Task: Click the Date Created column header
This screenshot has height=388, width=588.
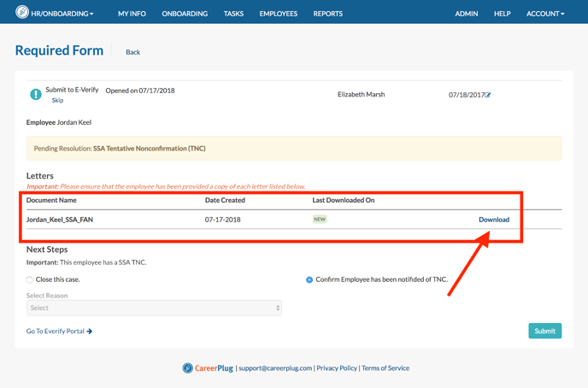Action: 225,200
